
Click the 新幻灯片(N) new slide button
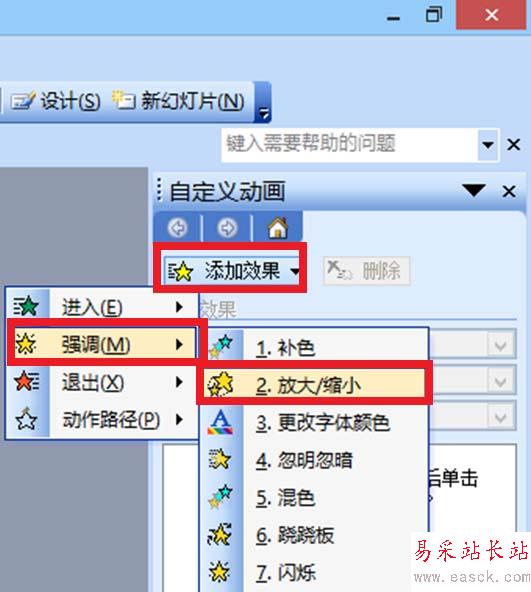pyautogui.click(x=178, y=101)
